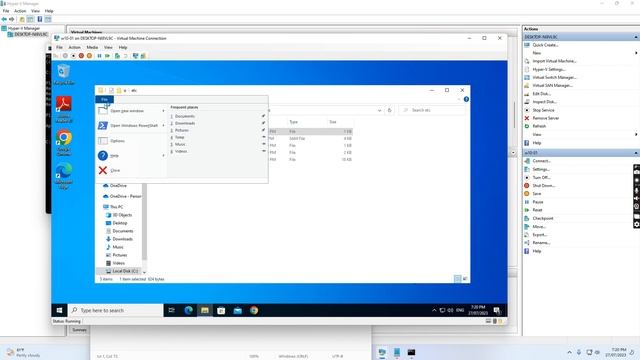Click Hyper-V Settings in Actions pane
640x360 pixels.
click(549, 69)
